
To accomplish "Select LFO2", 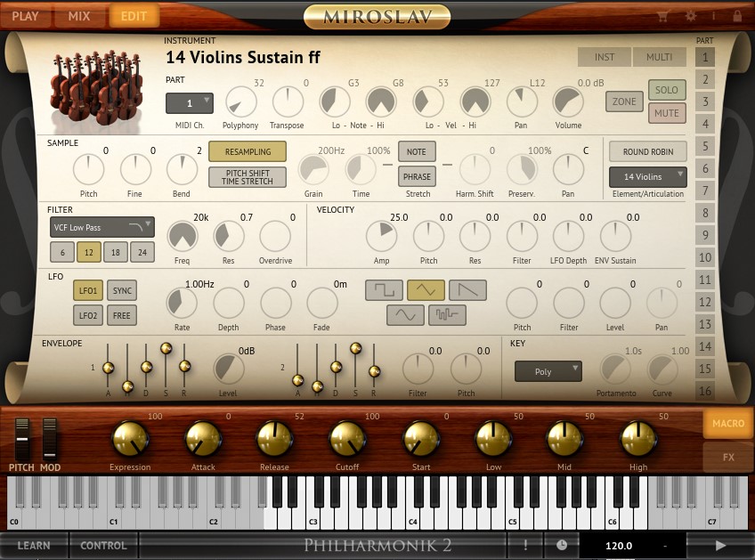I will tap(88, 315).
